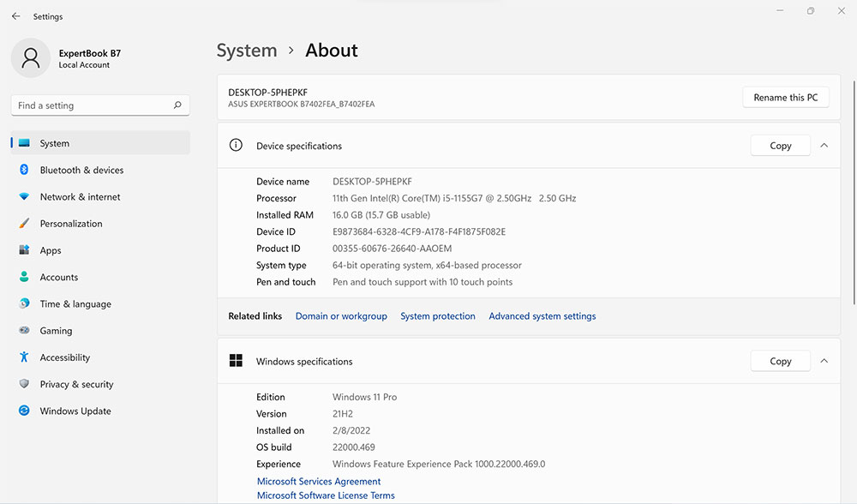857x504 pixels.
Task: Click the Device ID value E9873684-6328
Action: tap(419, 231)
